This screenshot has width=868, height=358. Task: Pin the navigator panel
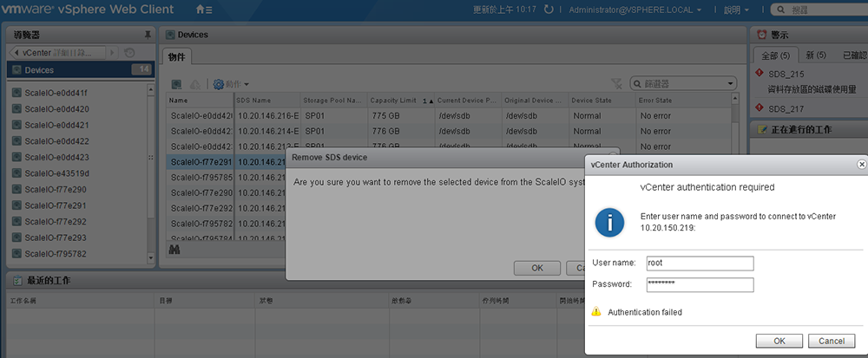148,35
